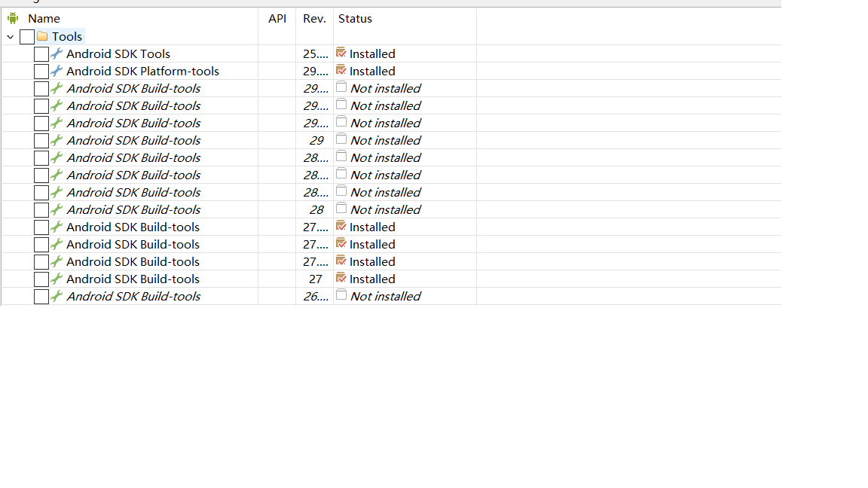Viewport: 868px width, 488px height.
Task: Click the Installed status icon for Platform-tools
Action: [x=341, y=70]
